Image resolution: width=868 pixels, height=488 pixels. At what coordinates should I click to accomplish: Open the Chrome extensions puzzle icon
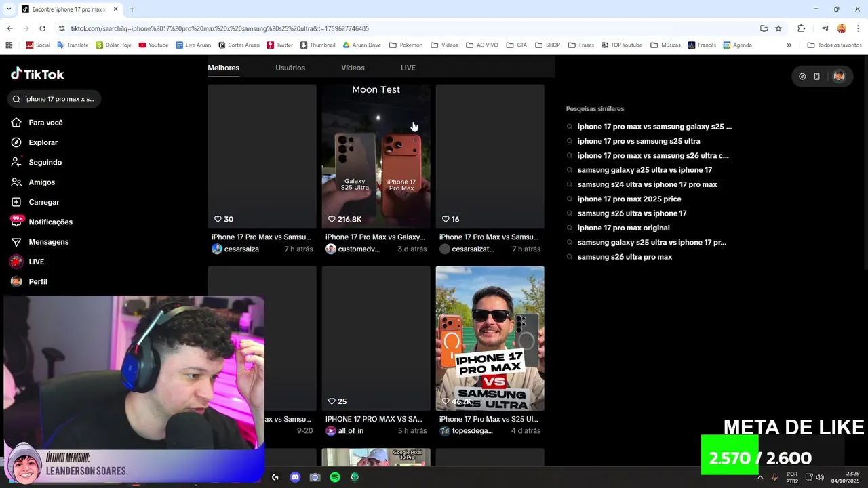point(802,28)
